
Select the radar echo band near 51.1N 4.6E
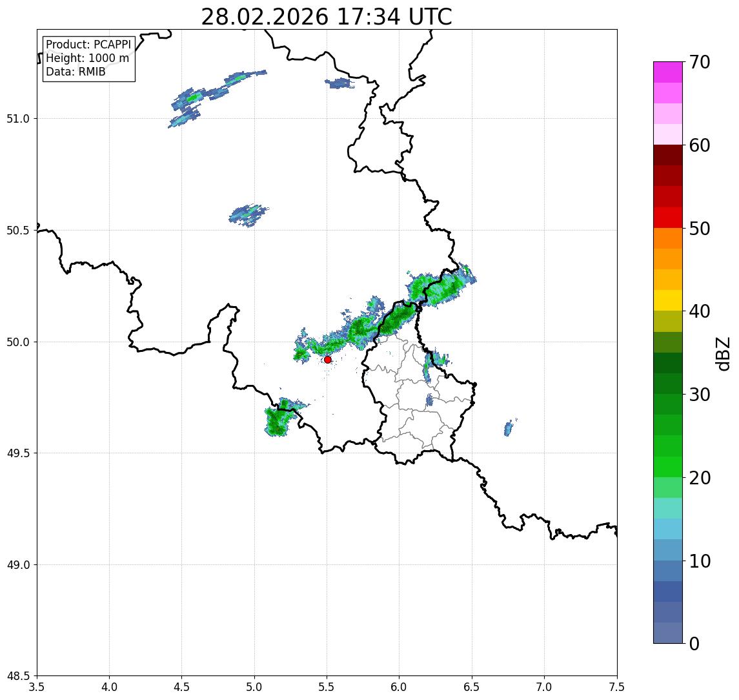click(217, 98)
